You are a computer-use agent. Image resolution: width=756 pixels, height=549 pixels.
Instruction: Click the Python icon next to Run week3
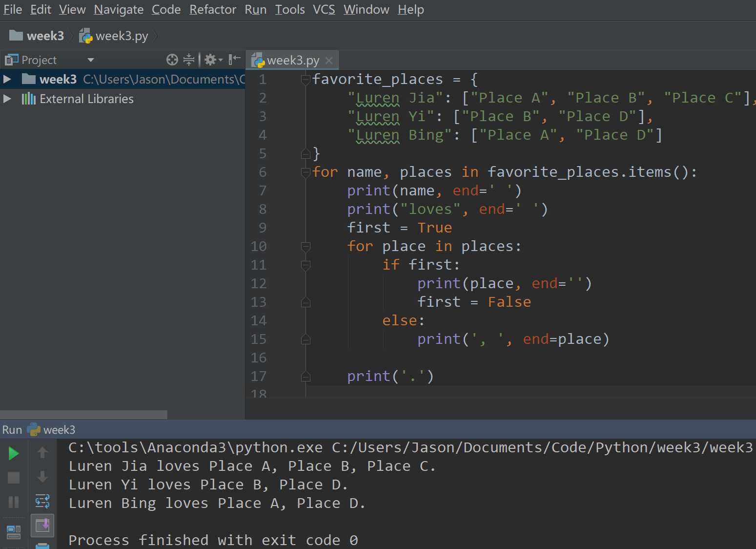[34, 429]
